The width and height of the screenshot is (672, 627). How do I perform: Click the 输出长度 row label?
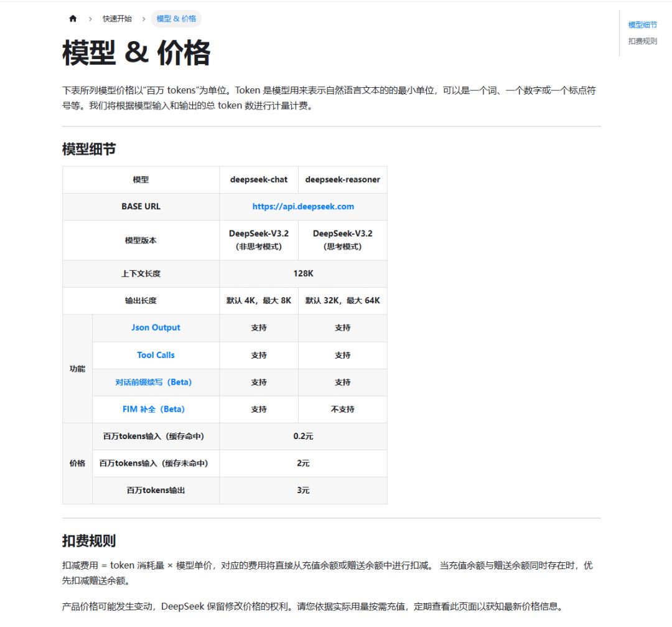point(141,301)
